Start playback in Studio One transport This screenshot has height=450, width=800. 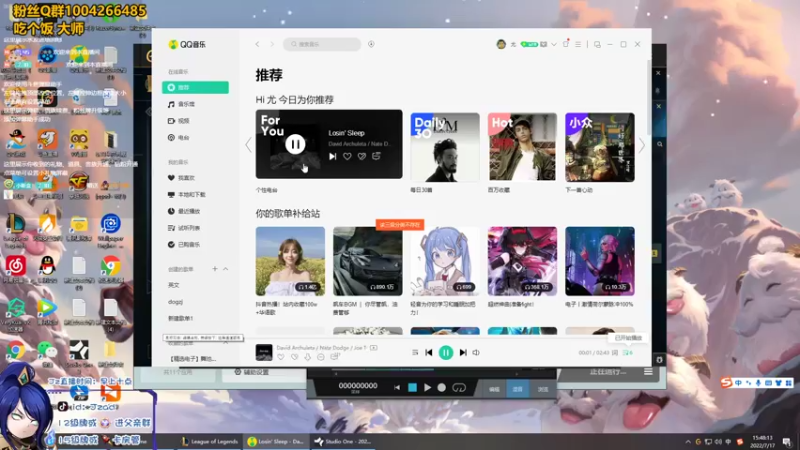tap(428, 388)
